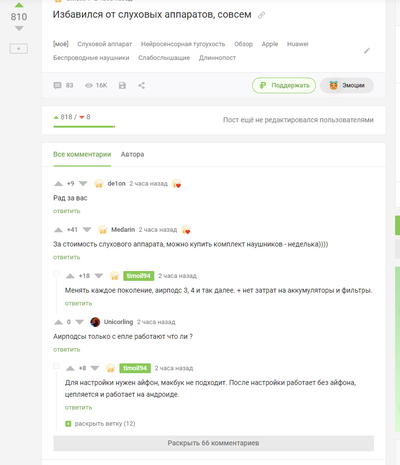Edit post tags with the pencil icon
This screenshot has height=465, width=400.
[367, 51]
